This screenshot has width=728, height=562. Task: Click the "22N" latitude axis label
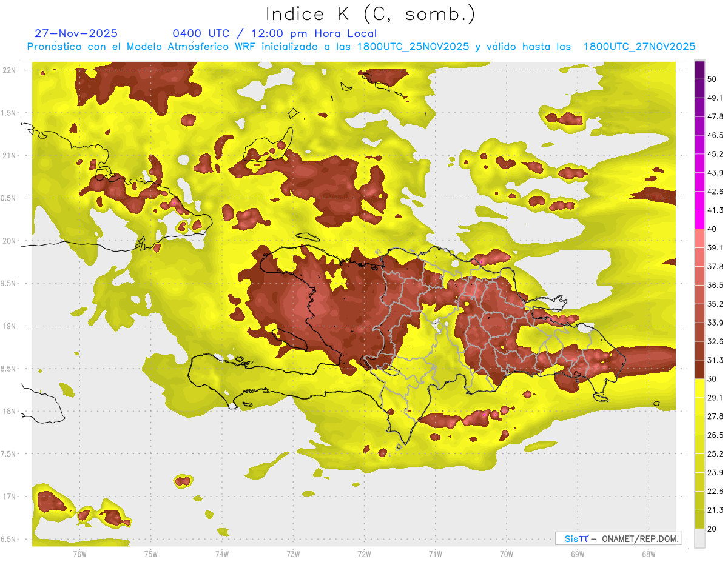[x=9, y=70]
